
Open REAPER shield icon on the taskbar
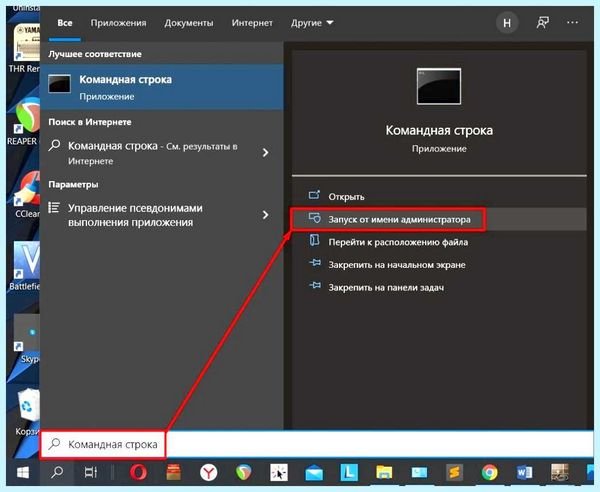(243, 473)
